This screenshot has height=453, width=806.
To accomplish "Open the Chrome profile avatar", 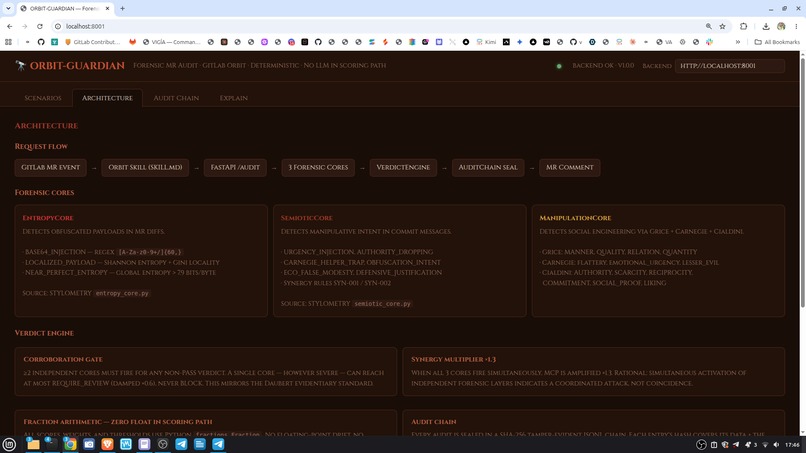I will 781,26.
